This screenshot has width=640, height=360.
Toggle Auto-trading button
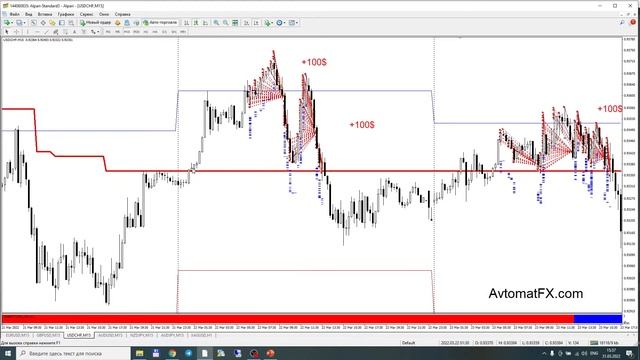click(160, 23)
